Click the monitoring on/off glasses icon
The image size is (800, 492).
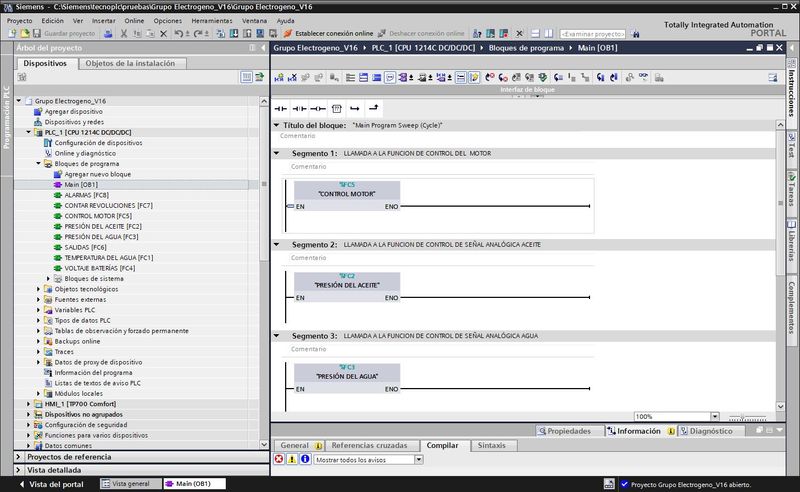coord(643,78)
